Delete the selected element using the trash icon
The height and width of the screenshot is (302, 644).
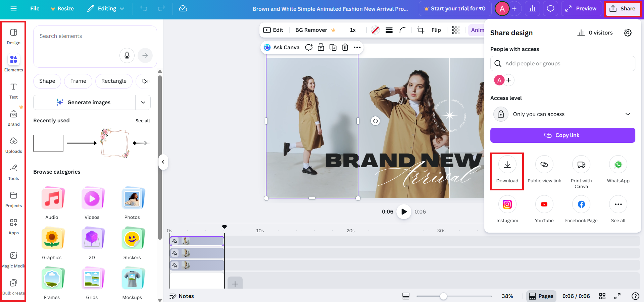(345, 47)
